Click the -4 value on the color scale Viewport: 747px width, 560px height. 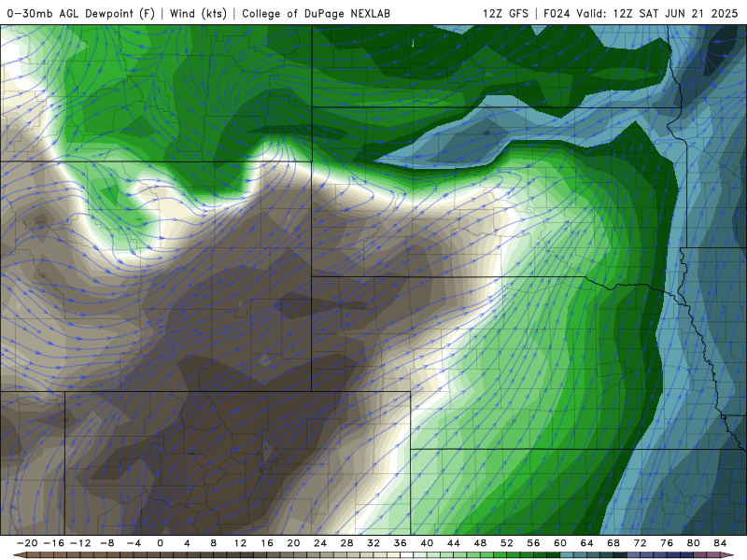(x=134, y=543)
